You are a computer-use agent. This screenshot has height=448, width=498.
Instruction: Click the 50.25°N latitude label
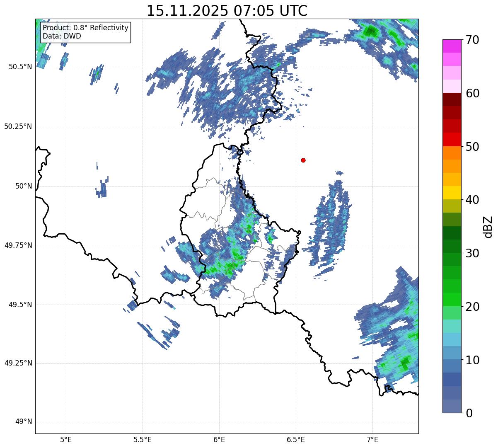pos(18,126)
